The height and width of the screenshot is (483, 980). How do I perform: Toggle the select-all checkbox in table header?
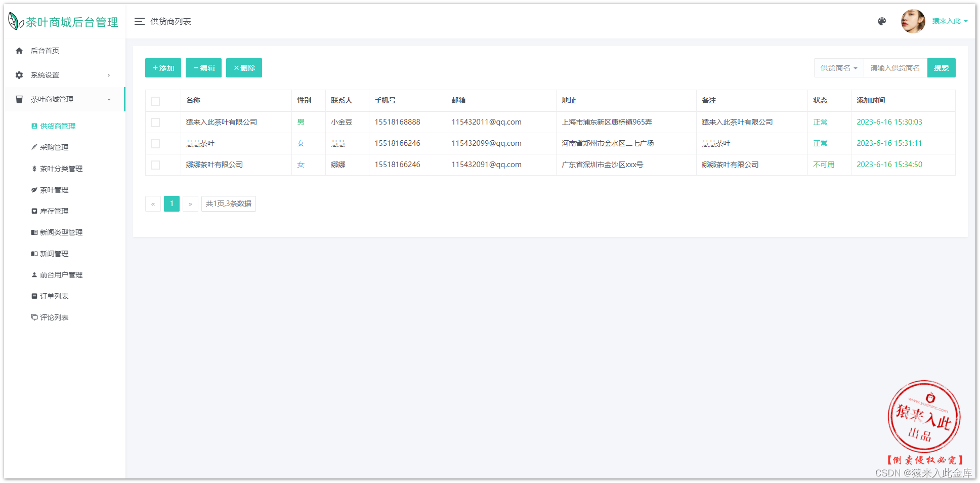click(155, 101)
